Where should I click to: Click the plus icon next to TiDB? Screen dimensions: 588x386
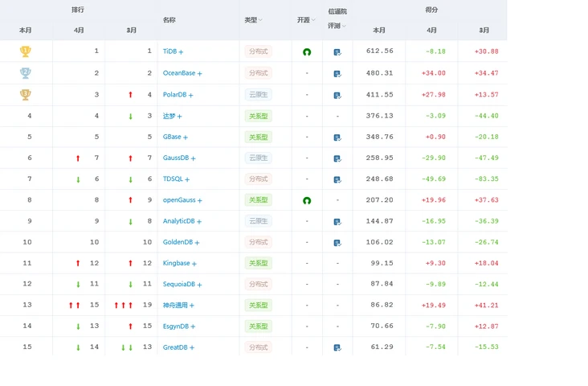click(x=181, y=51)
